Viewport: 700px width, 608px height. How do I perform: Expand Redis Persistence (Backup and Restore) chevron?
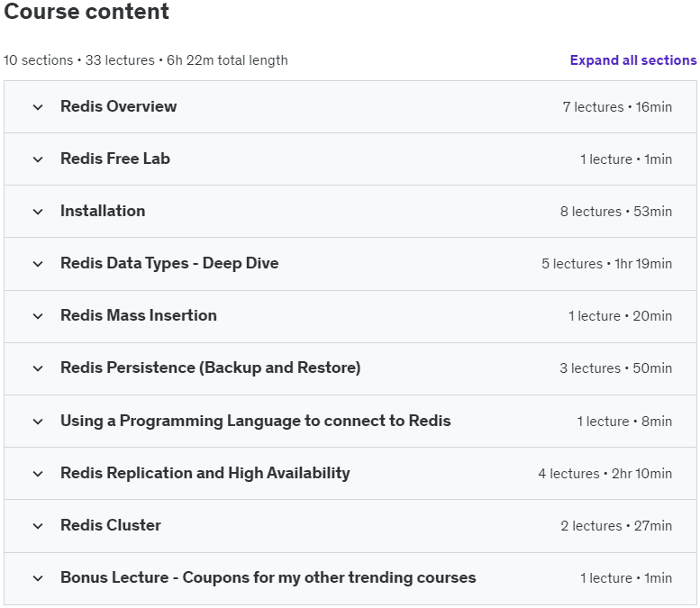tap(38, 368)
